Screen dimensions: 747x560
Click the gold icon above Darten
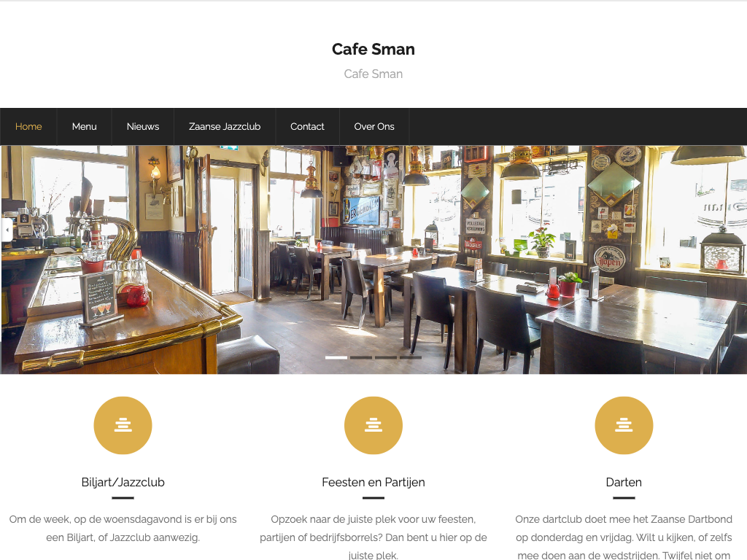point(624,425)
